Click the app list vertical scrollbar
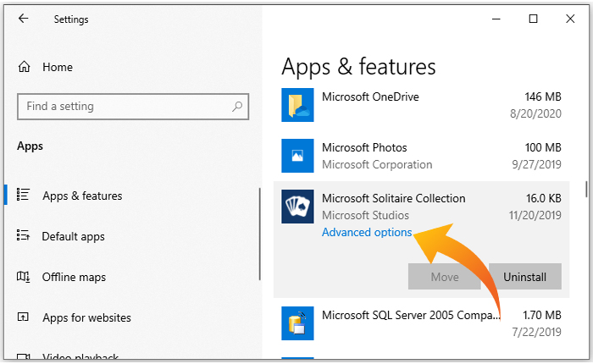 586,188
